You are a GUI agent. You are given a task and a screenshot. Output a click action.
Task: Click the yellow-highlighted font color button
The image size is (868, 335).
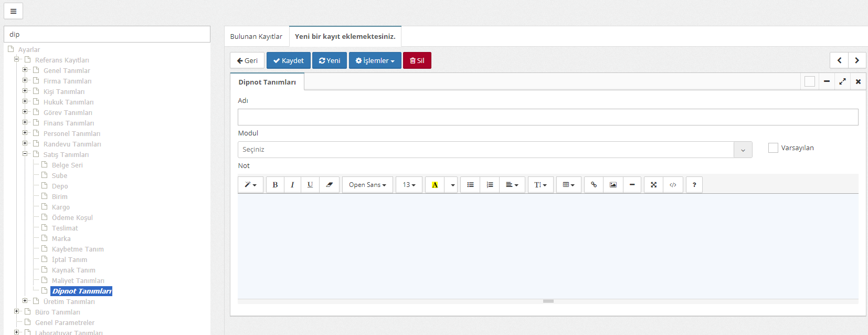coord(435,185)
